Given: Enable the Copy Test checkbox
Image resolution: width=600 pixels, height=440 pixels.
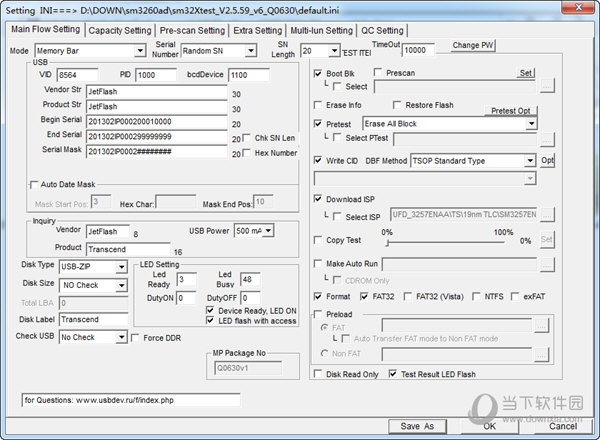Looking at the screenshot, I should (318, 240).
